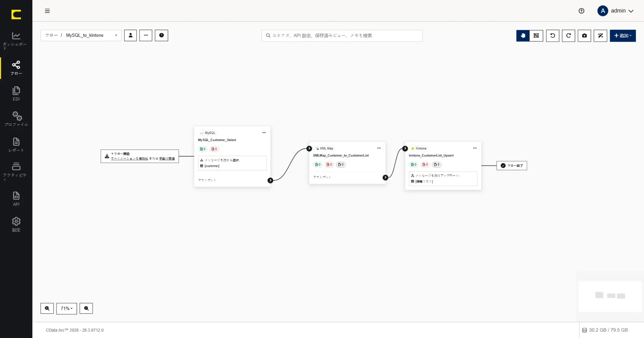644x338 pixels.
Task: Click the red error count on the XML Map connector
Action: (329, 165)
